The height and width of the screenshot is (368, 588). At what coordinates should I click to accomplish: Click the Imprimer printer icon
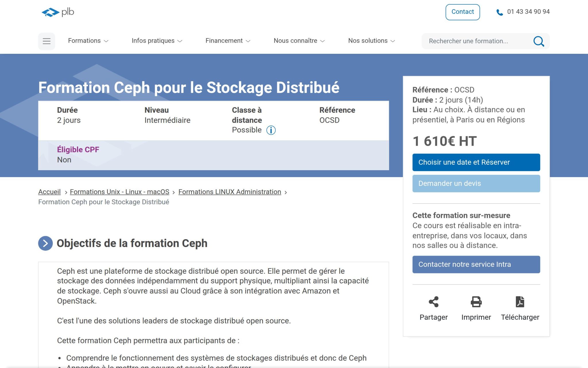tap(476, 302)
